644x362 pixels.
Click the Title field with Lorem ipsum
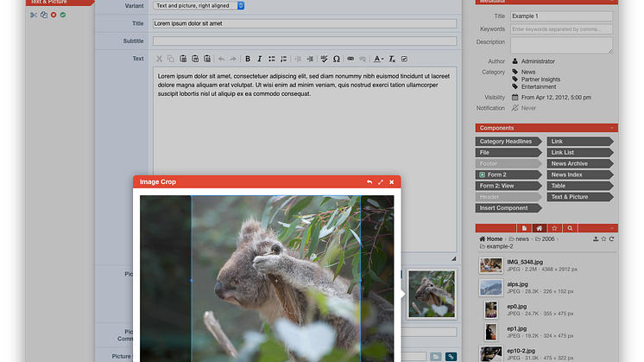pos(305,23)
